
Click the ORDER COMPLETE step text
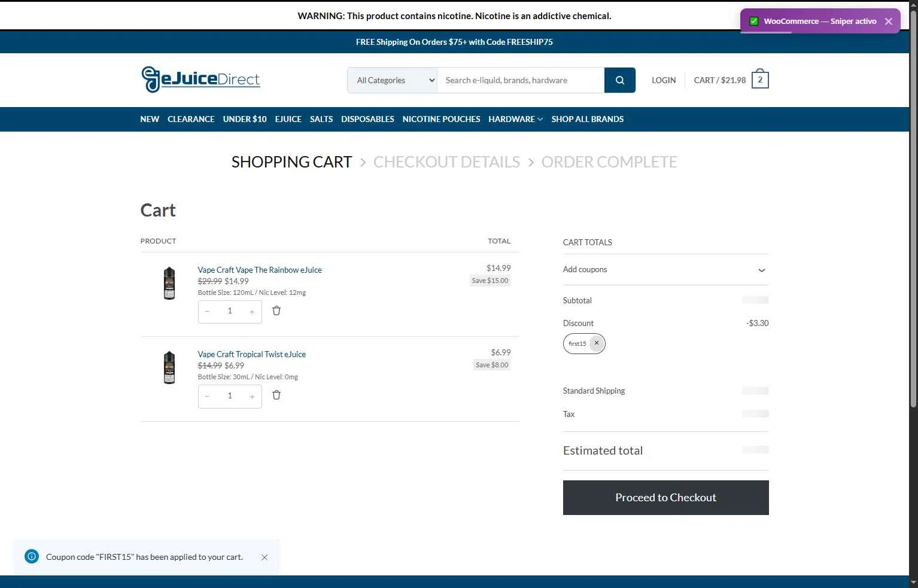[x=609, y=162]
